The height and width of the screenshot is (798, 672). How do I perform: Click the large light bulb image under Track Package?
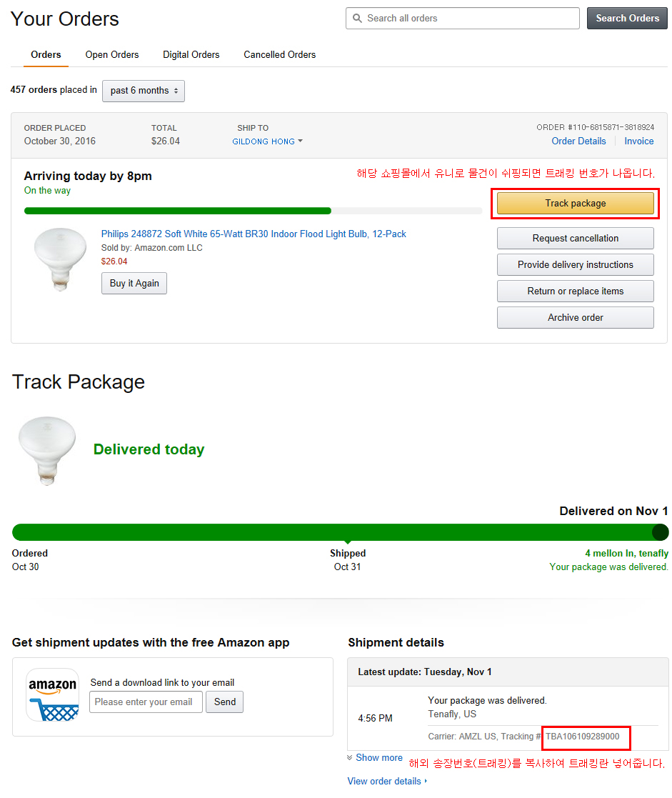47,451
